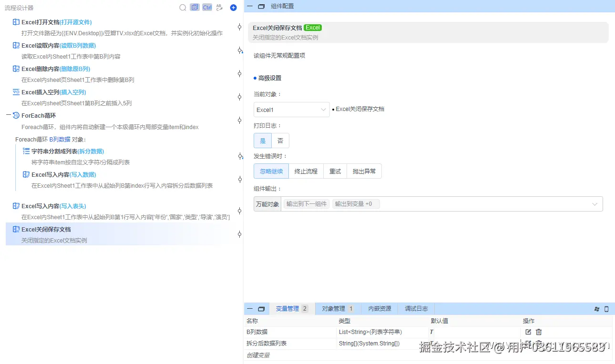The height and width of the screenshot is (364, 615).
Task: Open the search in the flow designer toolbar
Action: tap(183, 8)
